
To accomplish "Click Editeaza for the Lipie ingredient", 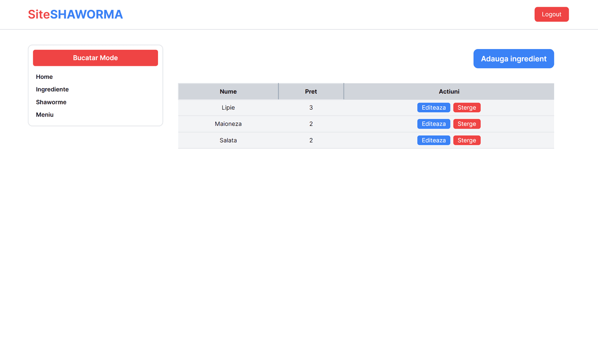I will [434, 108].
